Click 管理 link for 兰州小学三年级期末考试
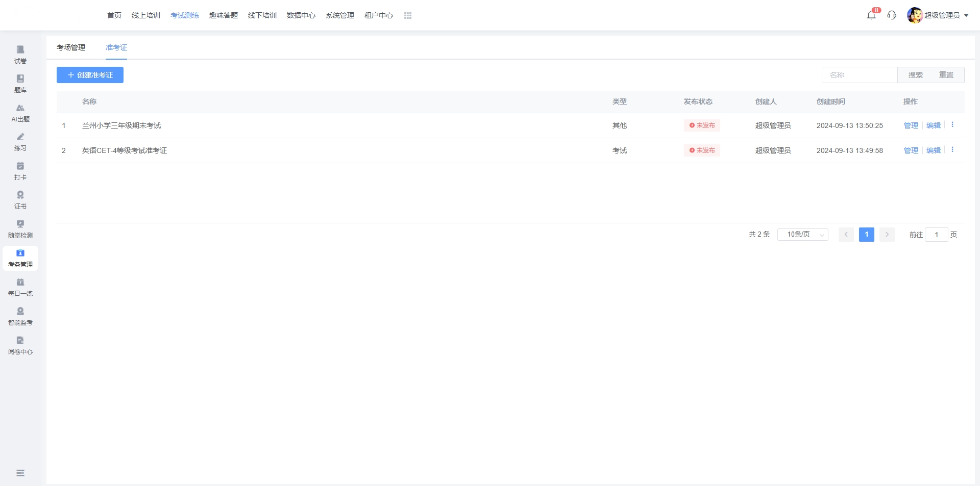This screenshot has height=486, width=980. [911, 125]
